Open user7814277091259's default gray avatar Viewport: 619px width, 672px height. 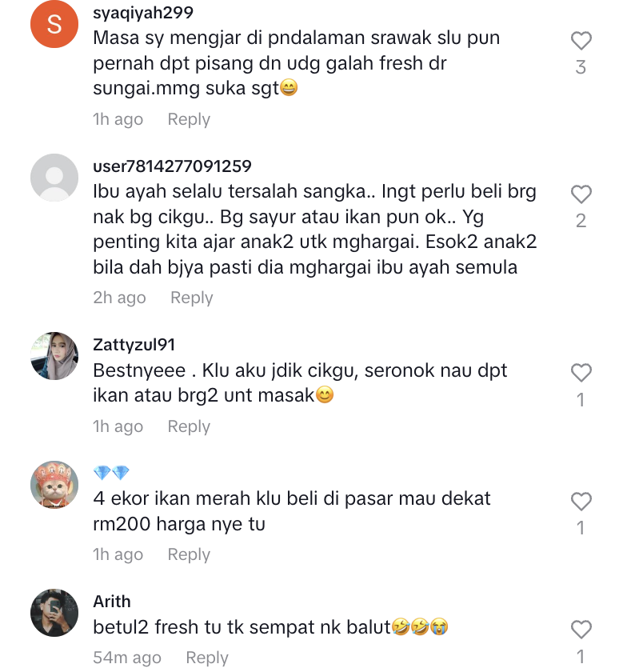click(54, 178)
